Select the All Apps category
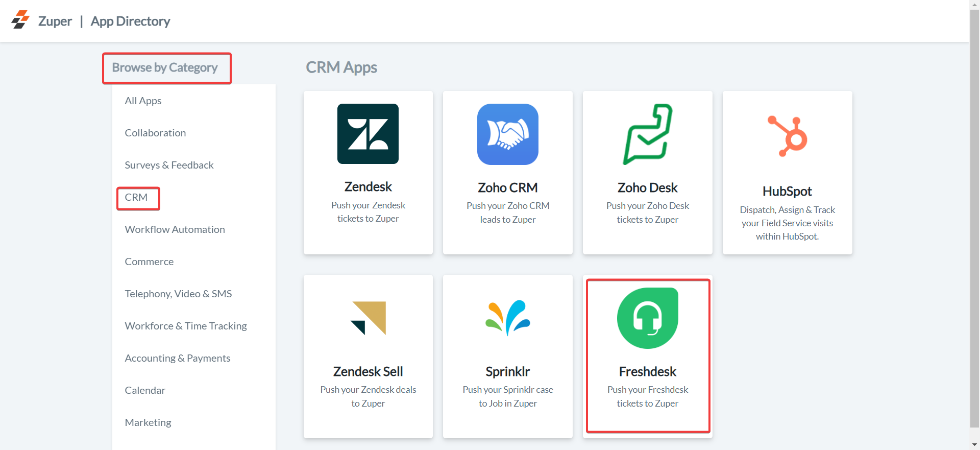980x450 pixels. tap(143, 101)
